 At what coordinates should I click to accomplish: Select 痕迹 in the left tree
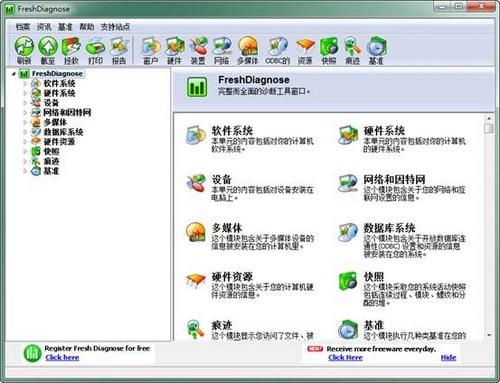click(x=51, y=161)
